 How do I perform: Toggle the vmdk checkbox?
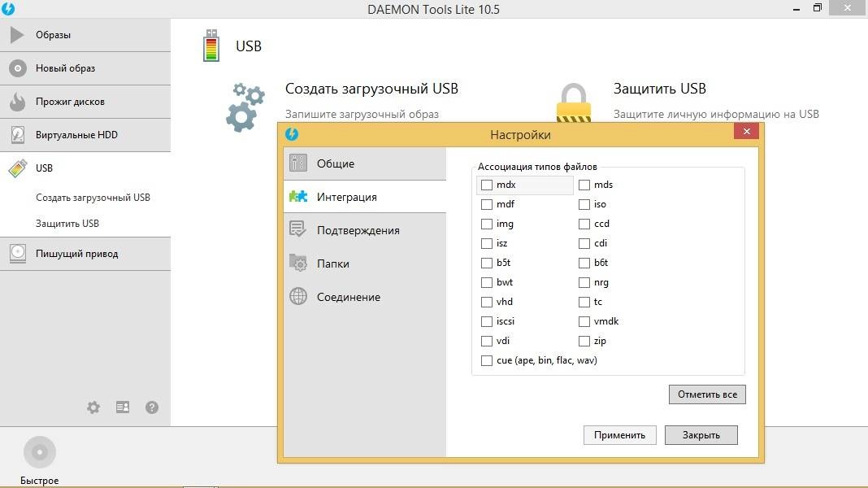tap(584, 321)
